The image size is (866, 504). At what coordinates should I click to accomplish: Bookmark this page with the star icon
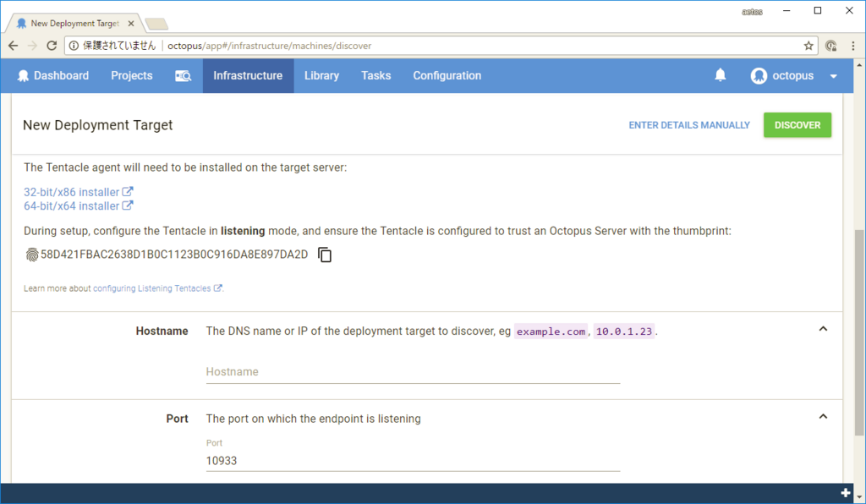[x=808, y=46]
